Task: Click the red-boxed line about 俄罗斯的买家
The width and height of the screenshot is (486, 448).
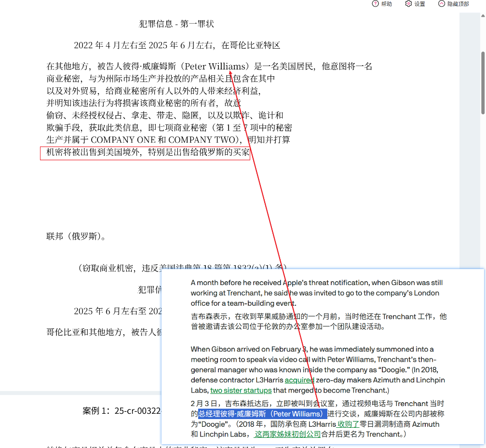Action: [146, 153]
